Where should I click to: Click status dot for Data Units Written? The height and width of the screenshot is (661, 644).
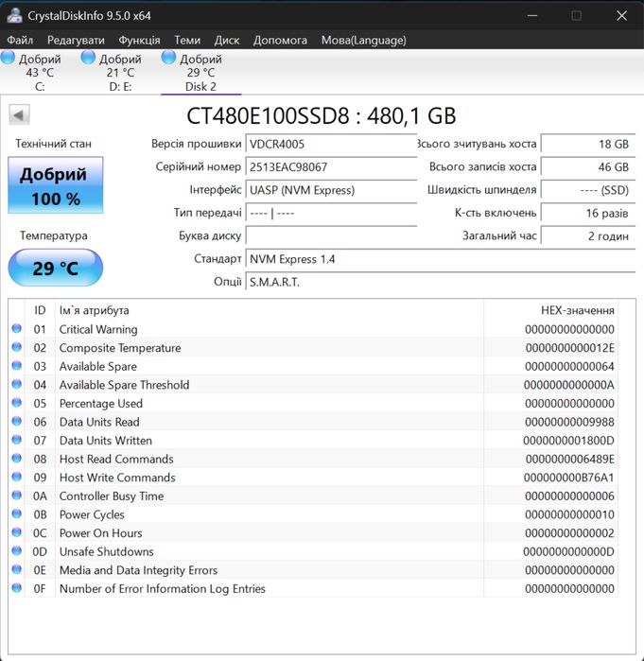pyautogui.click(x=17, y=440)
